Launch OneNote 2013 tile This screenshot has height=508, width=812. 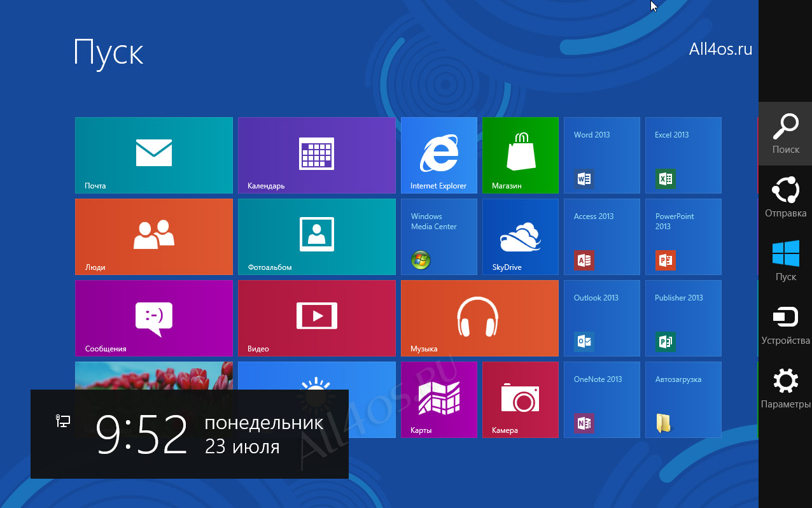point(602,400)
